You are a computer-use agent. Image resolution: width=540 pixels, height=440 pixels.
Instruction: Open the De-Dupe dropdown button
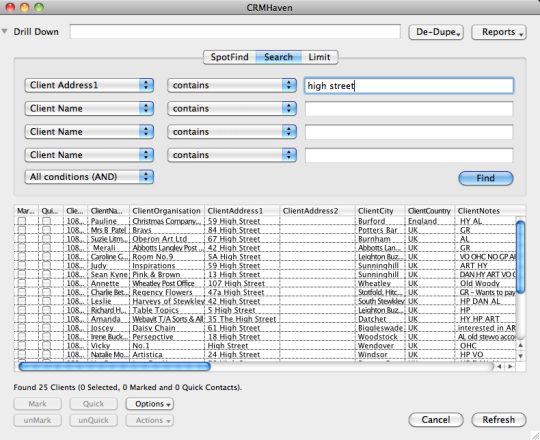coord(436,32)
